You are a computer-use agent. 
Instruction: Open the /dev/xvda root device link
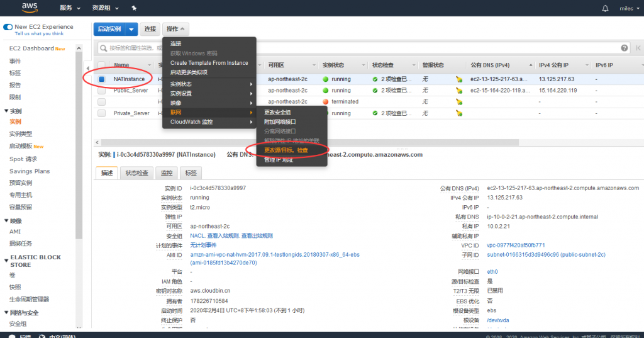pos(498,320)
